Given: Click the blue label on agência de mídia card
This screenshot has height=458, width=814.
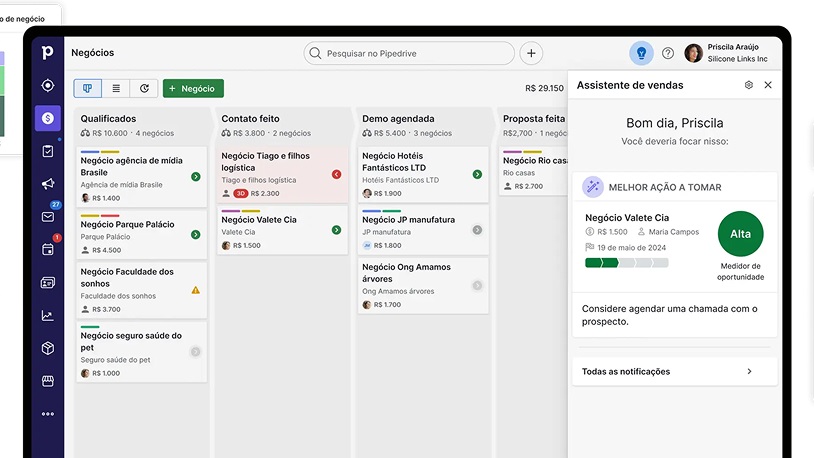Looking at the screenshot, I should click(x=90, y=152).
